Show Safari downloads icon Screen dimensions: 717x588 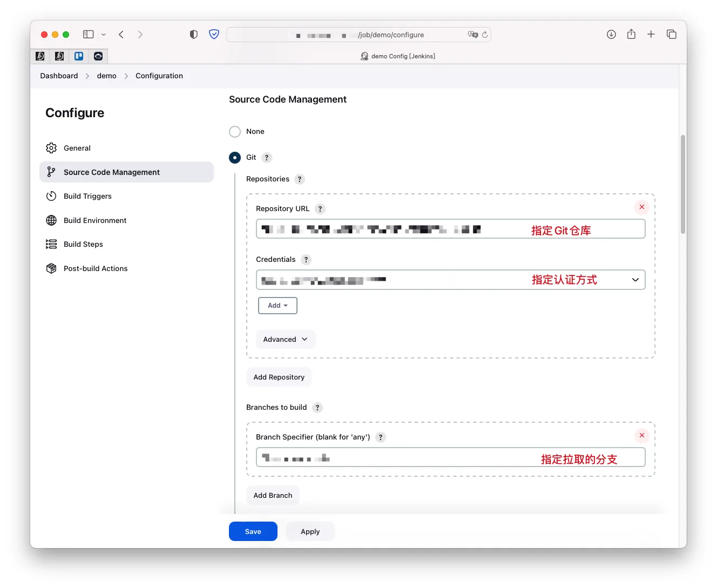point(611,35)
